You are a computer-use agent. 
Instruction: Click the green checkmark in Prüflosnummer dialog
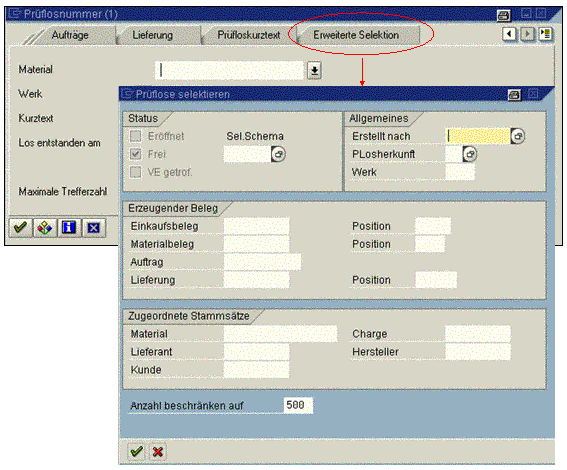tap(20, 228)
